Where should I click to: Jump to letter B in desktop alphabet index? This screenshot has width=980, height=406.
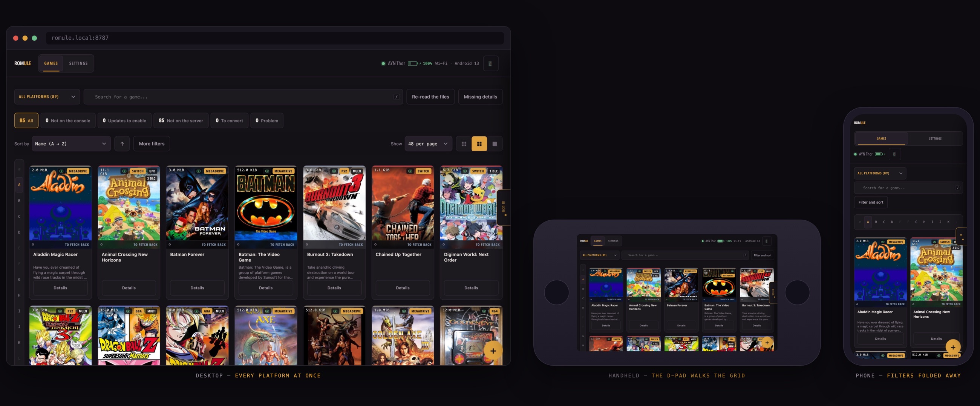pos(19,201)
